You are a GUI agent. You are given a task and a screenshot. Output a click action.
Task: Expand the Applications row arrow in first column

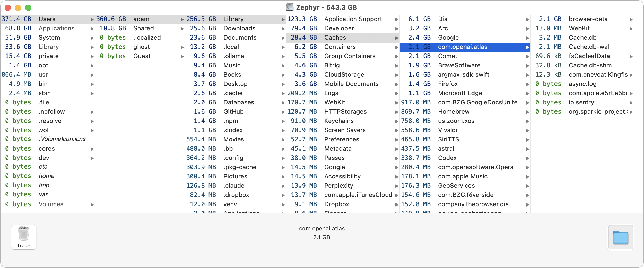tap(92, 29)
